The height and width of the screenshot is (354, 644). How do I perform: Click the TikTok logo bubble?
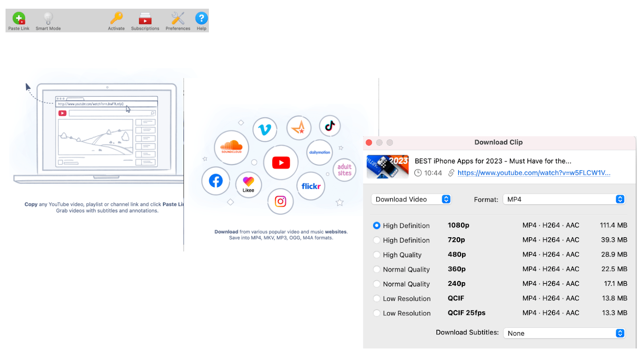[x=330, y=126]
